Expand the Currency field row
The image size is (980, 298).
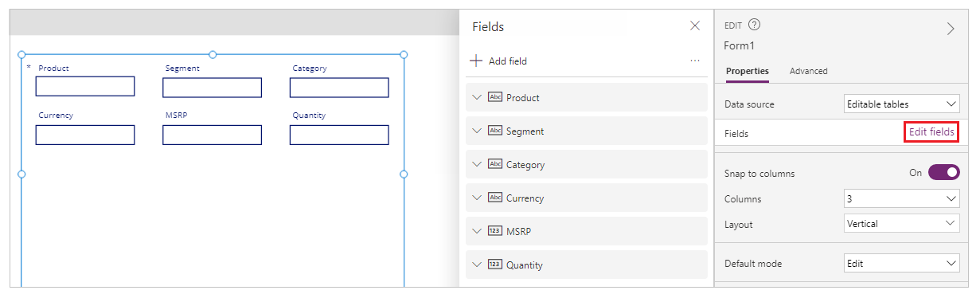pos(477,198)
